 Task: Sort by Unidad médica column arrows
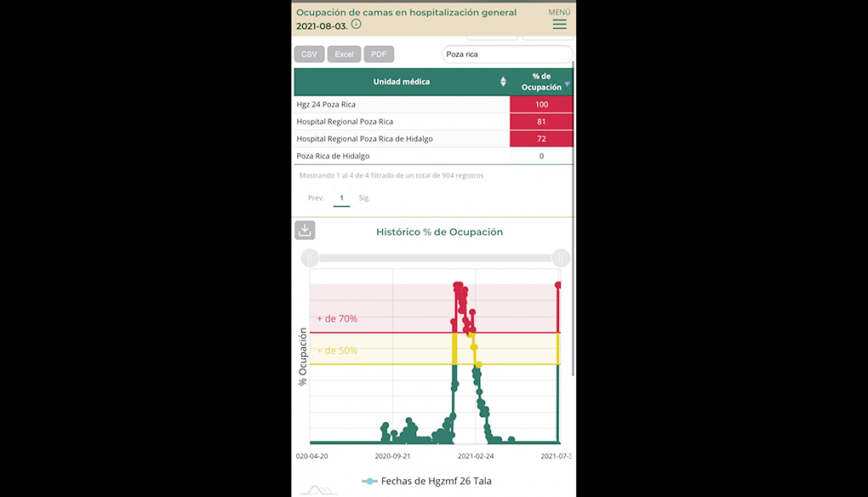click(503, 82)
